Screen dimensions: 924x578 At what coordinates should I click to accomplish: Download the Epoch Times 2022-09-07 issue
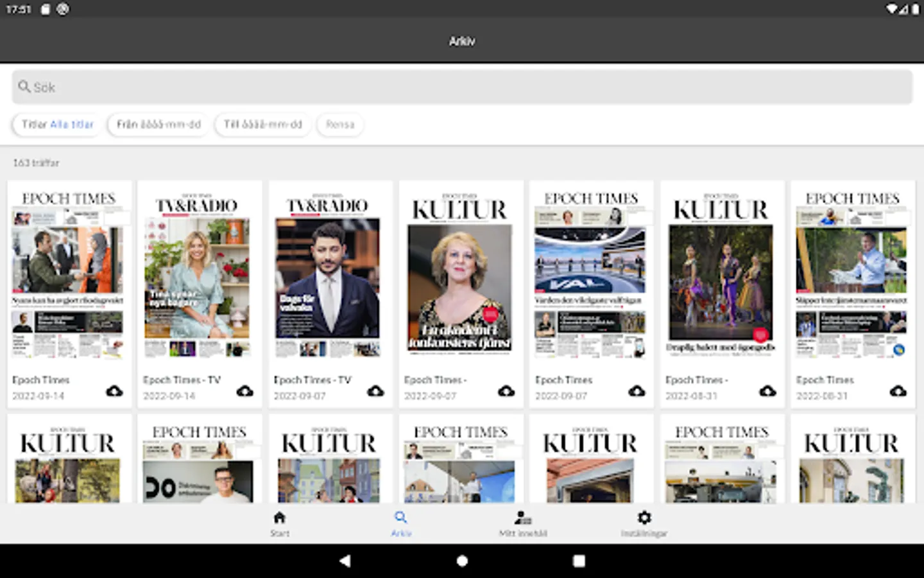tap(637, 390)
